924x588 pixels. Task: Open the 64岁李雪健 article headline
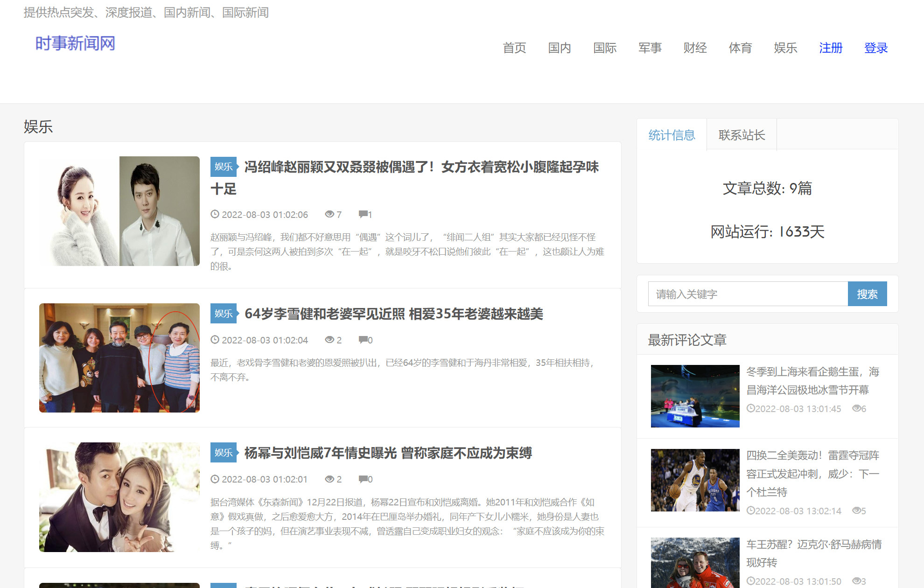coord(394,314)
